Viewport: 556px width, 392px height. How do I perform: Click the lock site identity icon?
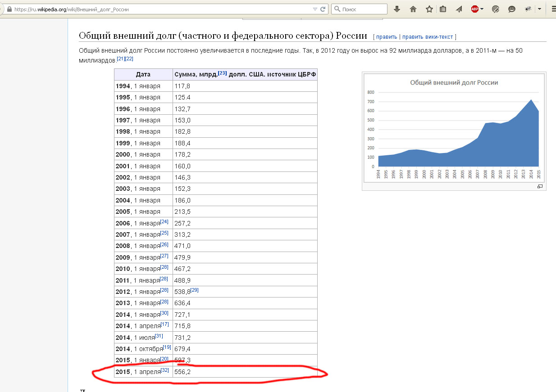pos(9,9)
